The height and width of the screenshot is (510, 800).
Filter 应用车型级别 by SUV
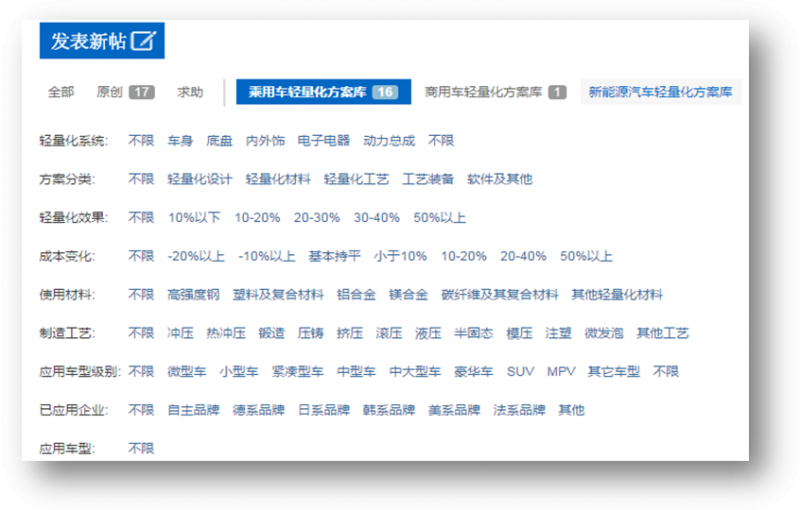tap(520, 371)
